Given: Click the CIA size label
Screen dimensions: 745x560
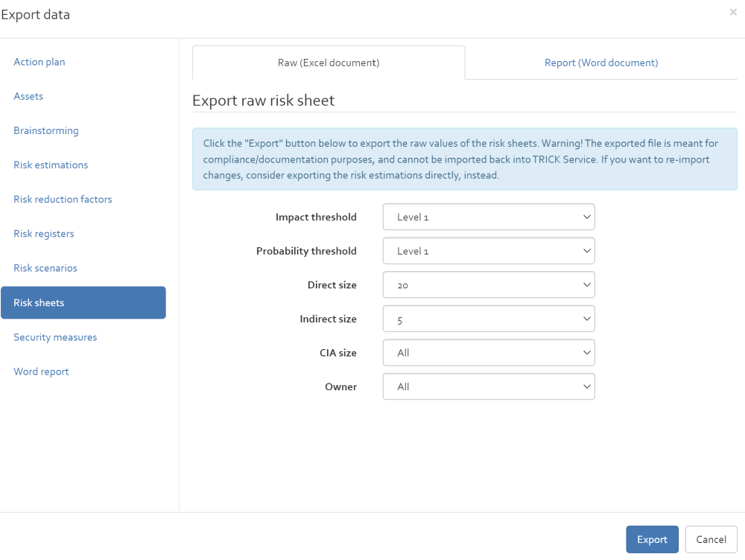Looking at the screenshot, I should pos(338,353).
